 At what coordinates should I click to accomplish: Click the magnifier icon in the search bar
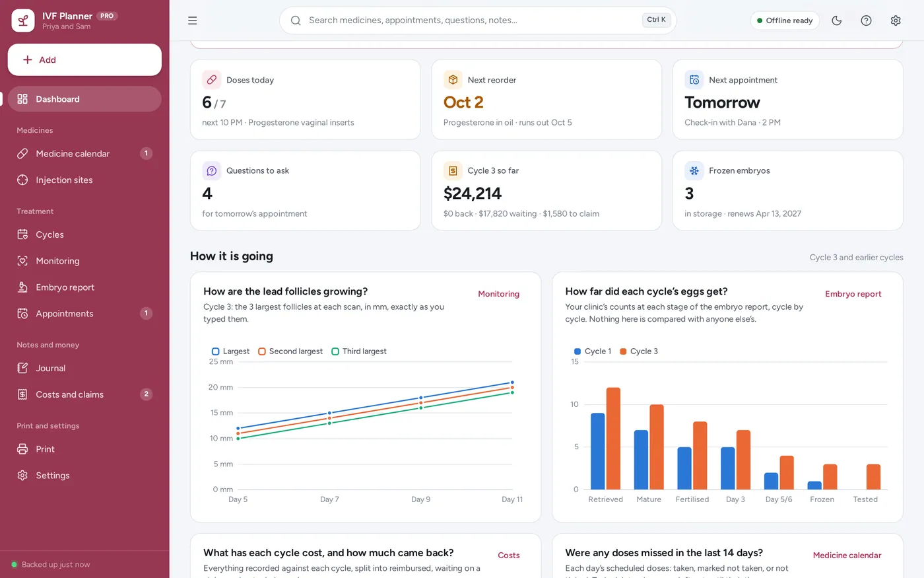pos(296,20)
